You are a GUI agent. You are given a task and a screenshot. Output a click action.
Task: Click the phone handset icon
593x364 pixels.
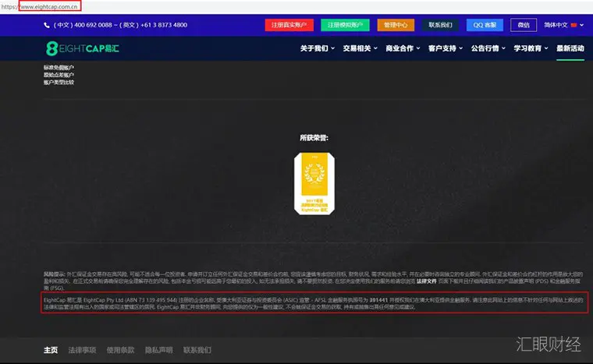(47, 25)
